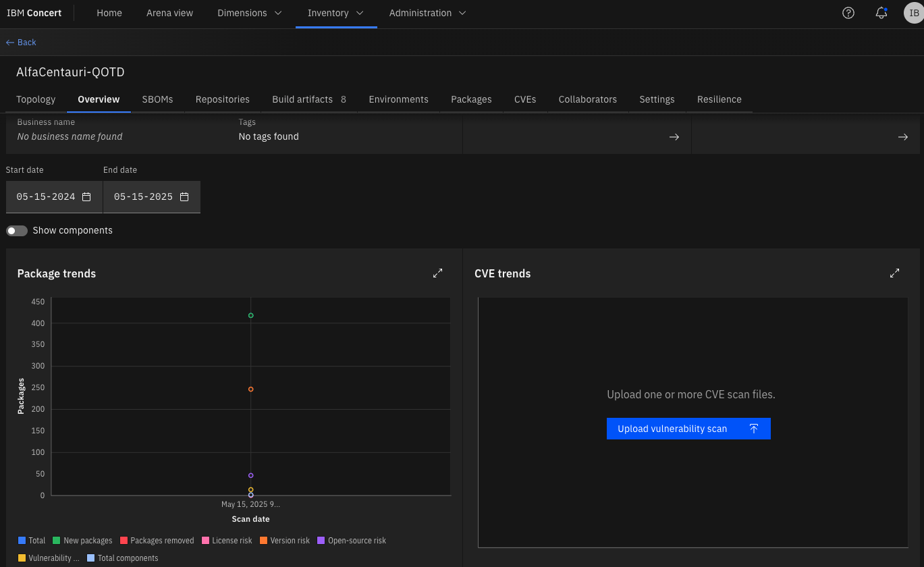
Task: Toggle the Show components switch
Action: point(17,231)
